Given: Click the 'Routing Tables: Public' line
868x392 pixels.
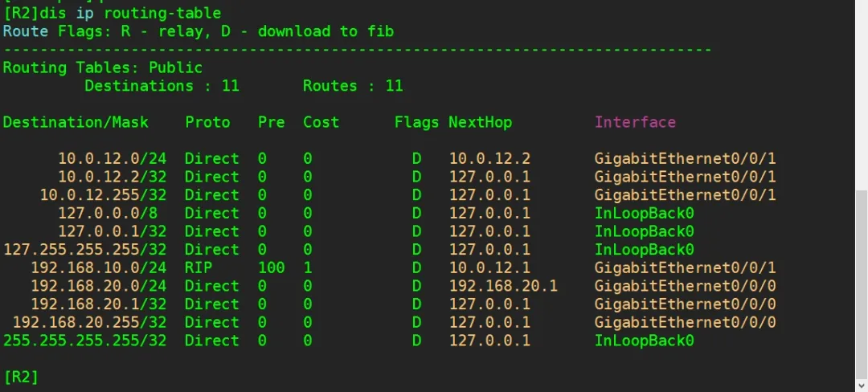Looking at the screenshot, I should pos(103,67).
